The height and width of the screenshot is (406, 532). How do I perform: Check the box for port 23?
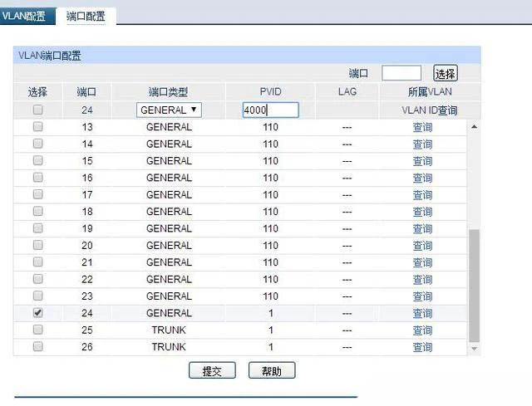coord(38,296)
